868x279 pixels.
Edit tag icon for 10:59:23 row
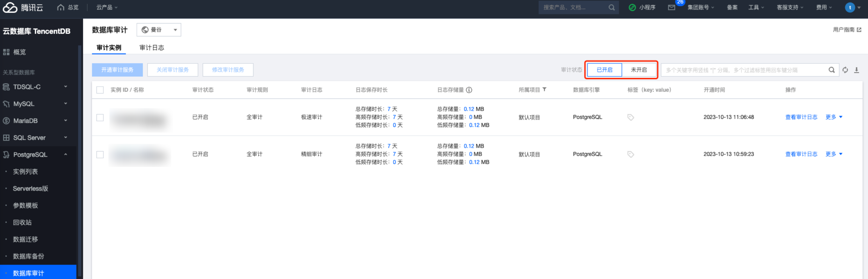(630, 154)
